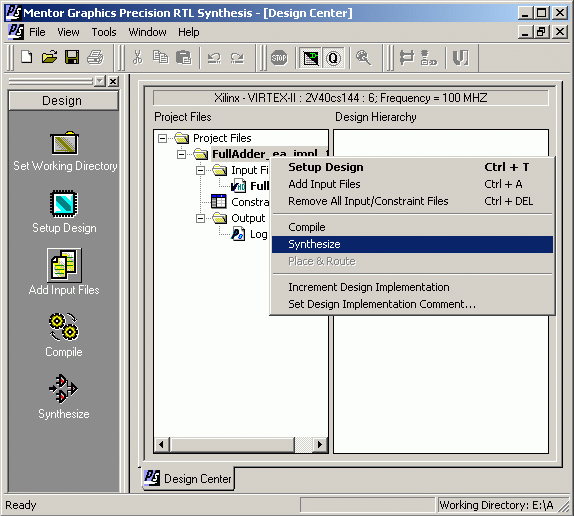Run Compile from the gears icon
The width and height of the screenshot is (574, 516).
(64, 326)
